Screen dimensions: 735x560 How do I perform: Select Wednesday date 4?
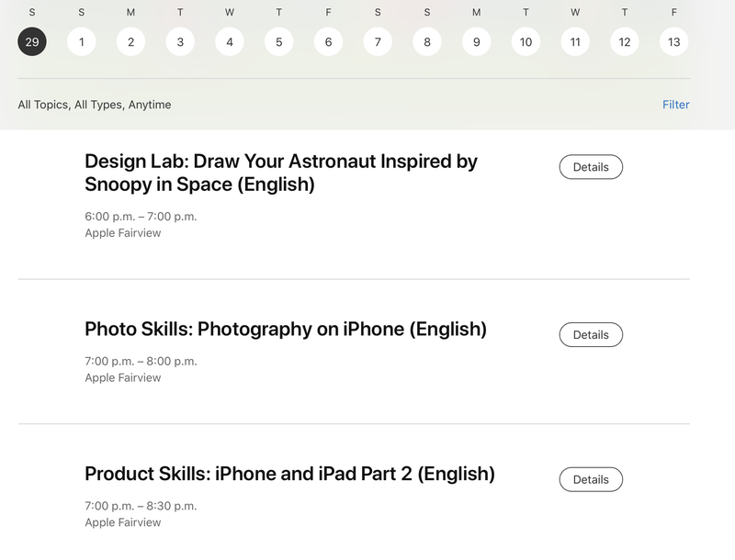pos(230,41)
